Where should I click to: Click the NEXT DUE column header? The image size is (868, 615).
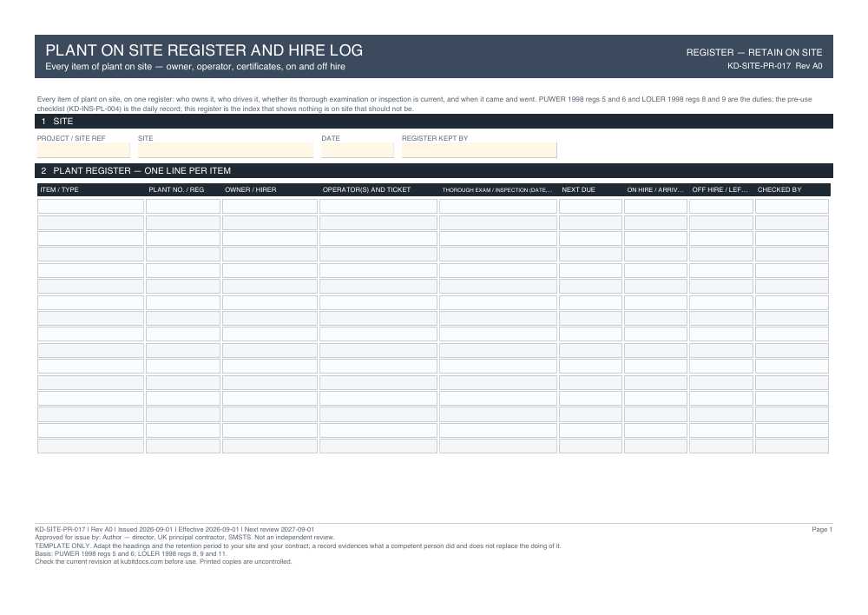(x=578, y=189)
